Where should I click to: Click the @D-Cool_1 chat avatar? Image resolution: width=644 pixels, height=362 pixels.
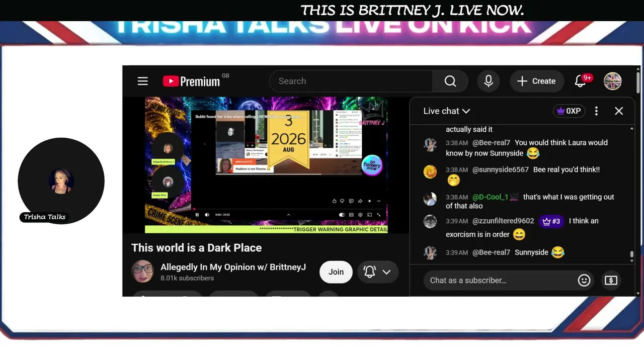coord(430,199)
